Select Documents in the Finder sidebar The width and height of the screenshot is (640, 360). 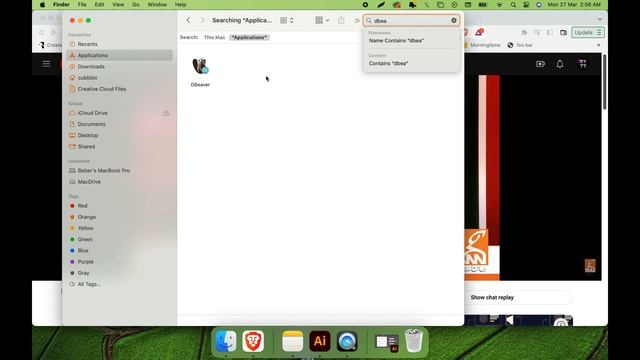(x=119, y=124)
